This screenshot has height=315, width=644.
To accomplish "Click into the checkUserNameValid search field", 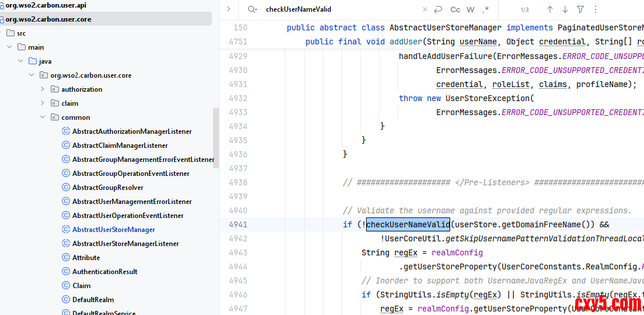I will pos(339,9).
